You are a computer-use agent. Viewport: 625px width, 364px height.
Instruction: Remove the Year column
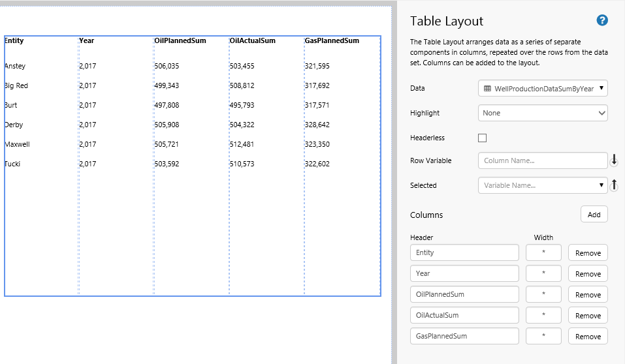point(588,274)
